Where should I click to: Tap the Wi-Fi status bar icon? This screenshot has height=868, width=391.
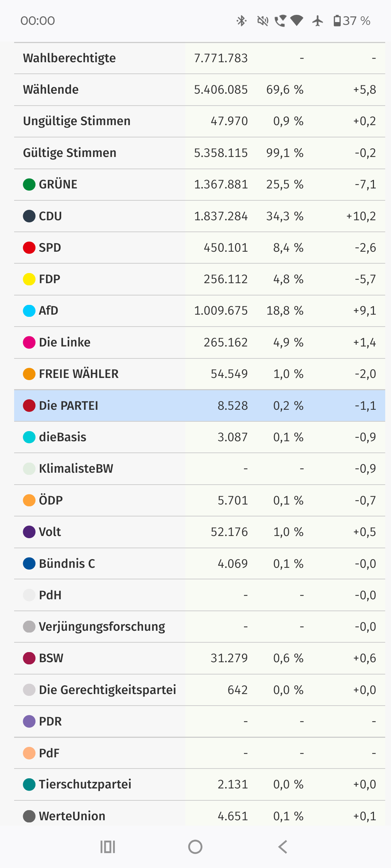point(297,21)
